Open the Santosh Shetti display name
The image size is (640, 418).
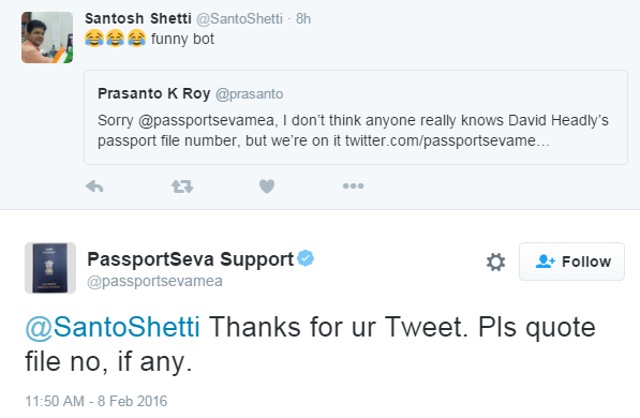[138, 18]
